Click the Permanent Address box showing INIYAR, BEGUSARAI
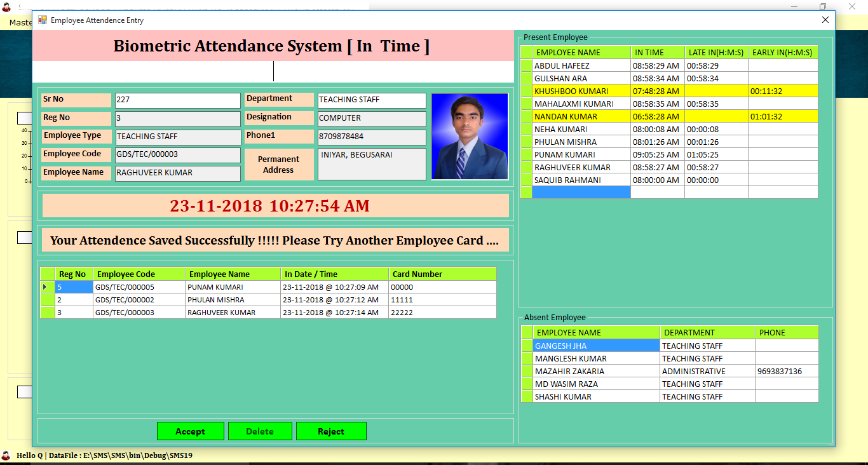The image size is (868, 465). tap(371, 164)
